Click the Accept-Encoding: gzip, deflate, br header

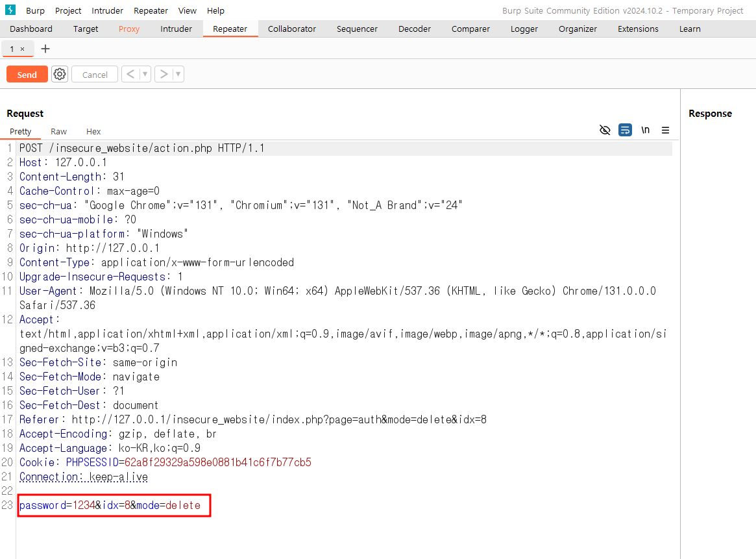pos(118,434)
